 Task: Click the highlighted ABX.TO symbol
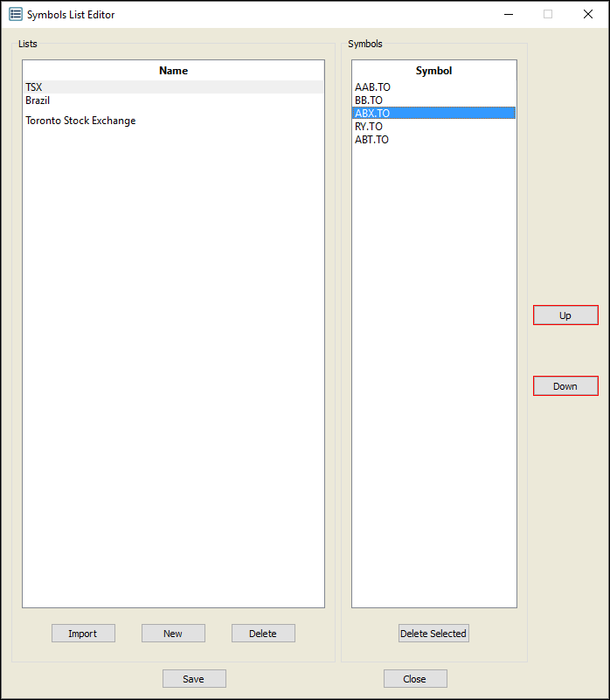point(372,114)
